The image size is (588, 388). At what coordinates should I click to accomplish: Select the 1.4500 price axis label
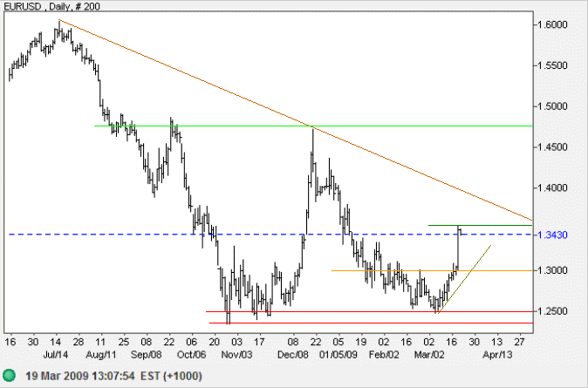[x=552, y=147]
